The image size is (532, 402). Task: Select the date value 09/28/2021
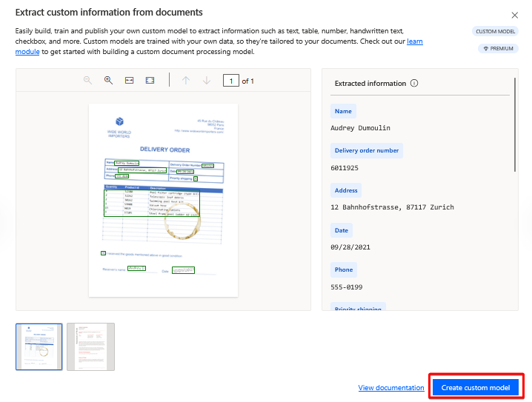point(350,247)
